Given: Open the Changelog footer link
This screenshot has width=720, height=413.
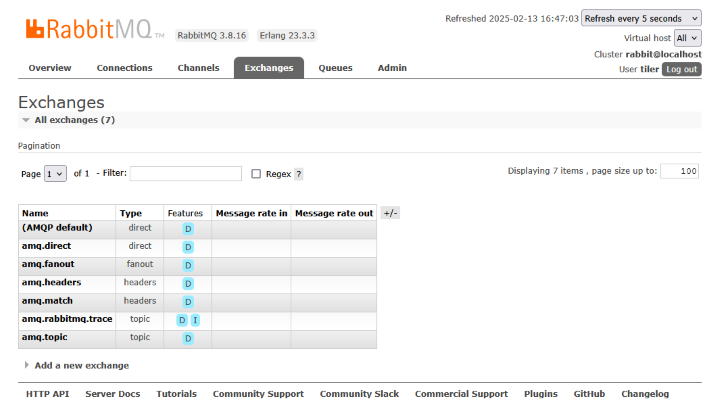Looking at the screenshot, I should pos(645,394).
